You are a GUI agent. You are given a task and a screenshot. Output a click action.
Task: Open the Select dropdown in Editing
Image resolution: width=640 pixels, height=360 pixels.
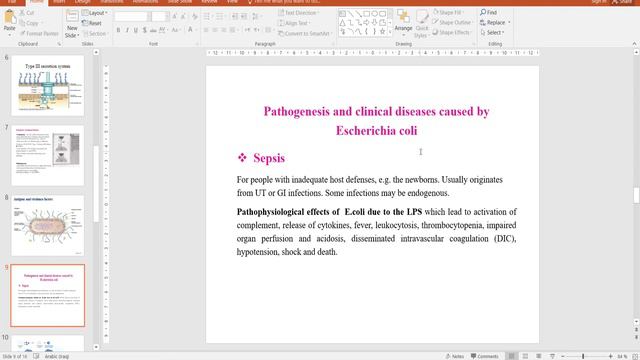pos(492,32)
